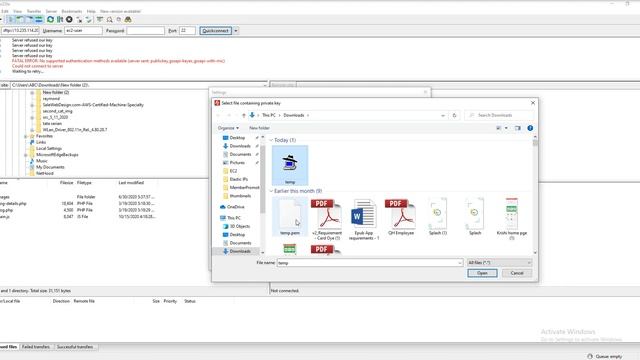640x360 pixels.
Task: Toggle the preview pane icon
Action: [518, 128]
